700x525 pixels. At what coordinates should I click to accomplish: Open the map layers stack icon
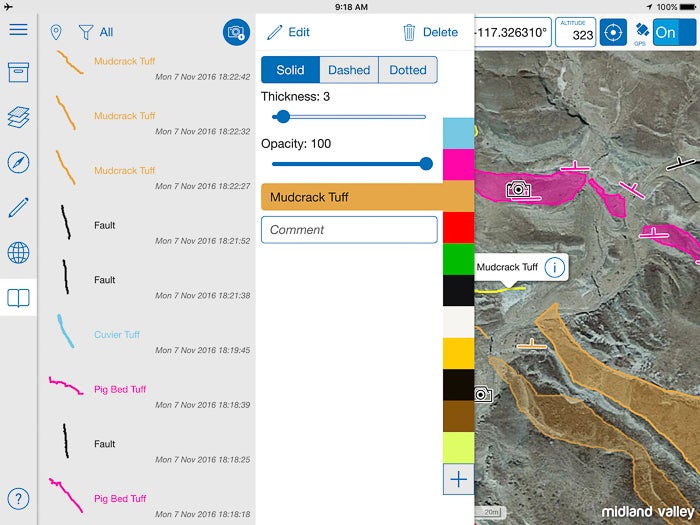pyautogui.click(x=18, y=118)
